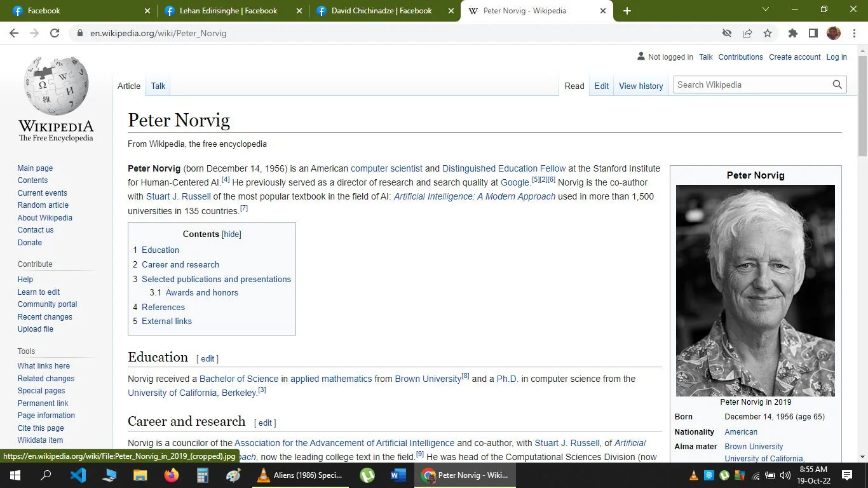
Task: View site information via the padlock icon
Action: click(79, 33)
